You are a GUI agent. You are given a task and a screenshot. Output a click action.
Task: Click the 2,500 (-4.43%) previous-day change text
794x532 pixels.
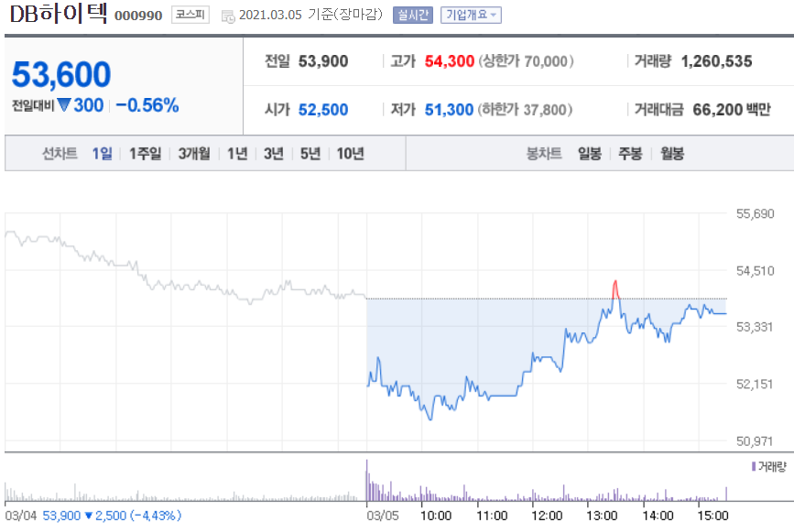(x=137, y=516)
